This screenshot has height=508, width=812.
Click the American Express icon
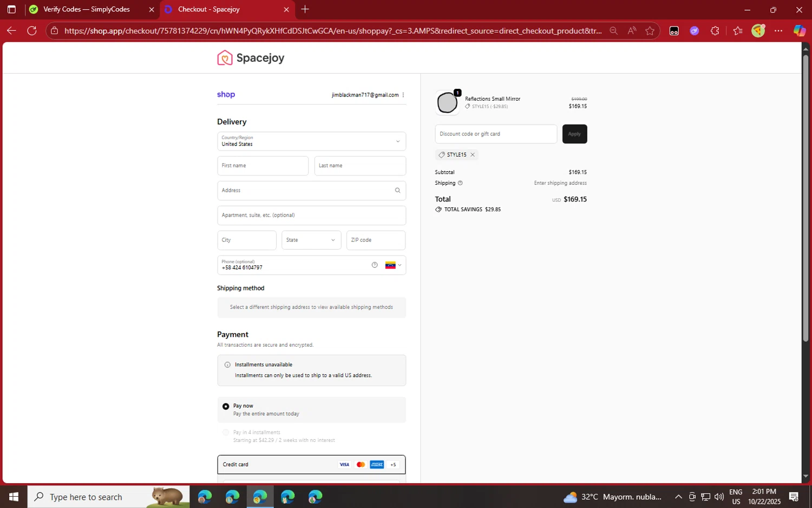[x=377, y=465]
